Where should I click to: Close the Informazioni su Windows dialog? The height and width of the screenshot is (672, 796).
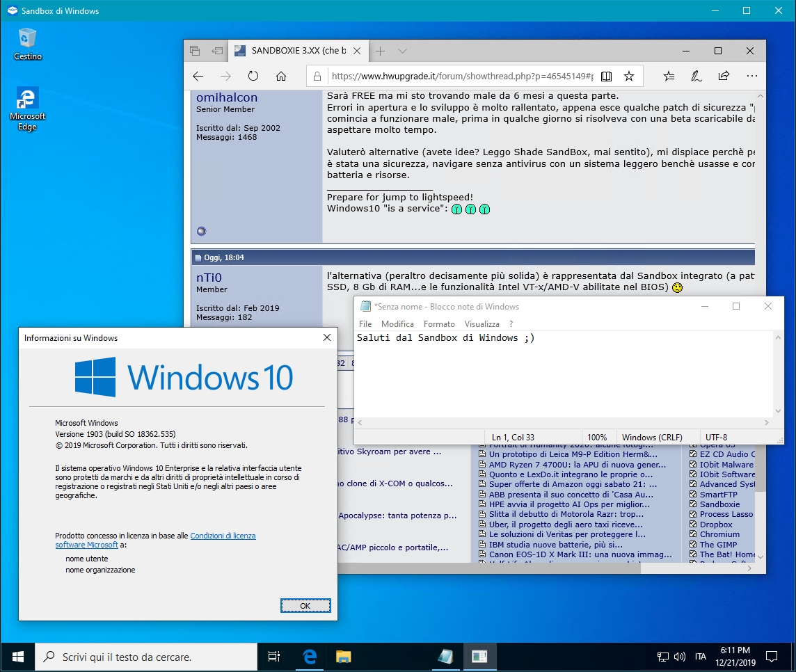[327, 337]
